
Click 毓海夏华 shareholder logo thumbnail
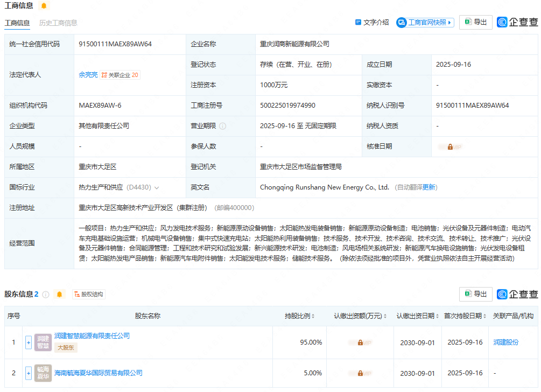tap(43, 373)
